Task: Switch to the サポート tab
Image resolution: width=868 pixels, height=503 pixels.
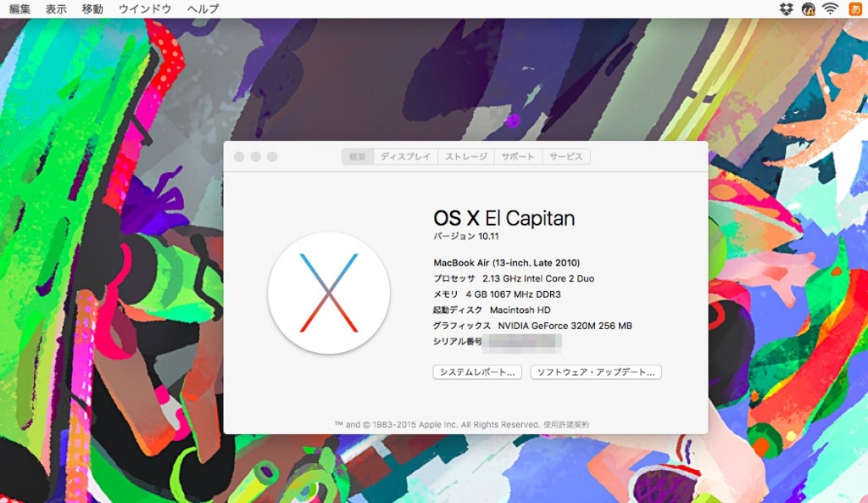Action: (518, 157)
